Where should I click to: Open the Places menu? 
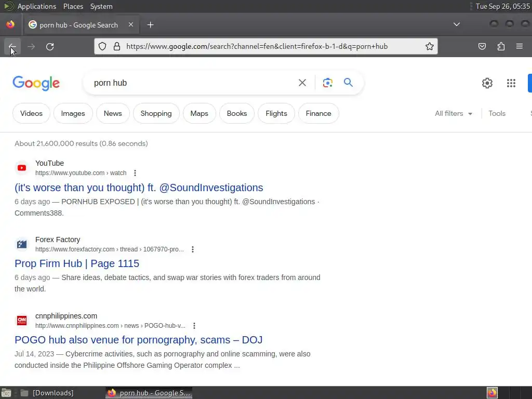tap(73, 6)
